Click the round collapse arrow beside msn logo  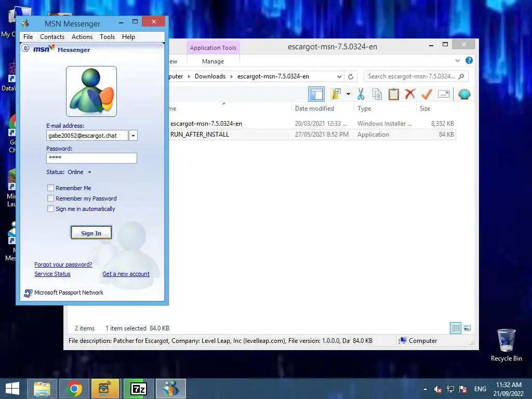pyautogui.click(x=25, y=48)
